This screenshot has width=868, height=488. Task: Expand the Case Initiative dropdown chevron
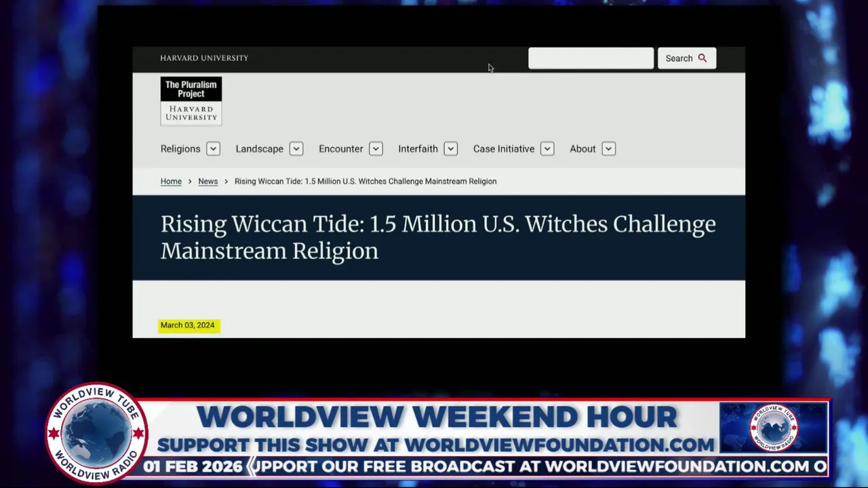(547, 148)
